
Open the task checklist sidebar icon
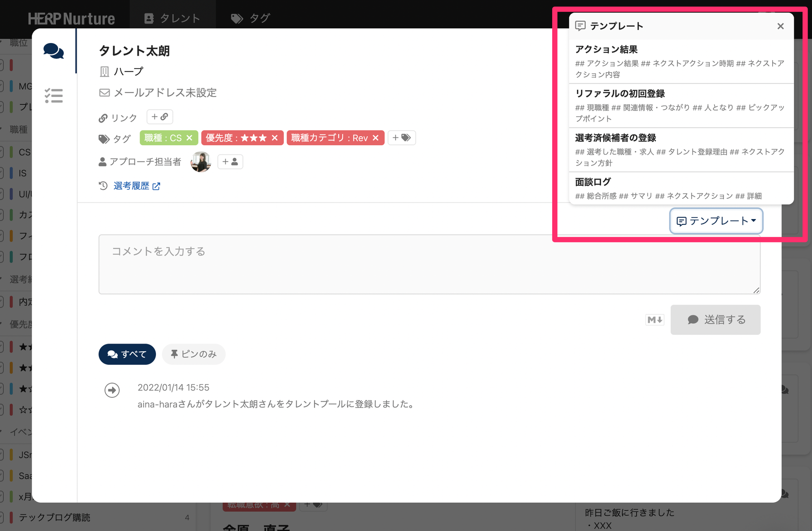(54, 96)
